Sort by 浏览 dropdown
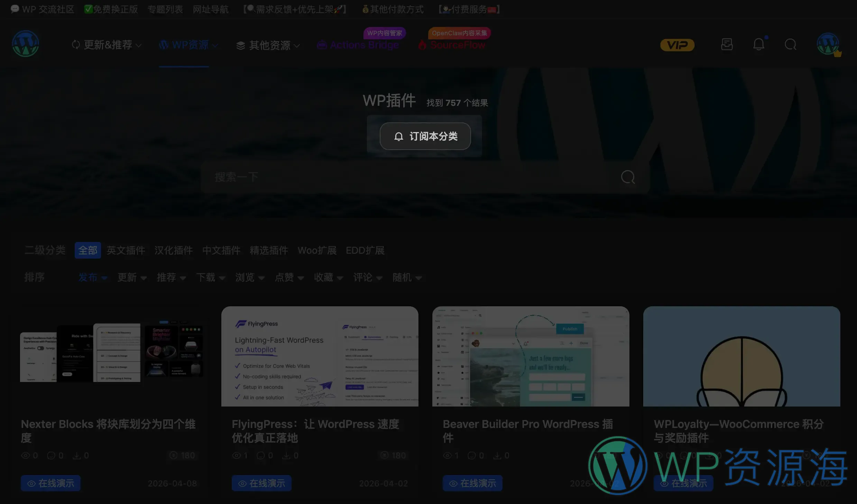 [x=250, y=277]
